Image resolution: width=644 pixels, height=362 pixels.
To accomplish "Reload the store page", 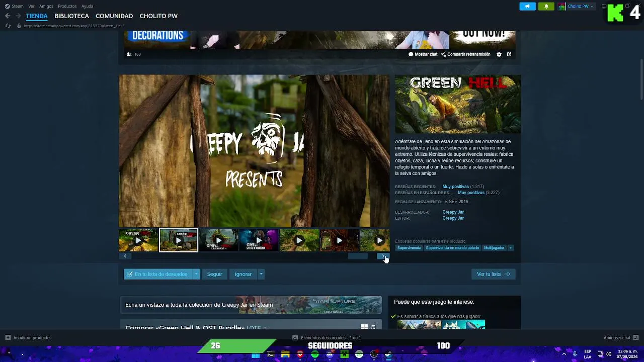I will [x=8, y=26].
